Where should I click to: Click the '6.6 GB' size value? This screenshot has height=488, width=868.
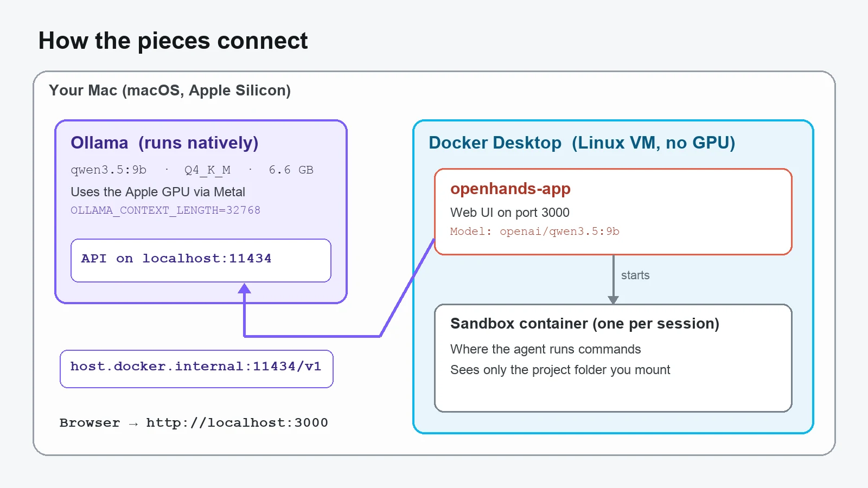(291, 170)
